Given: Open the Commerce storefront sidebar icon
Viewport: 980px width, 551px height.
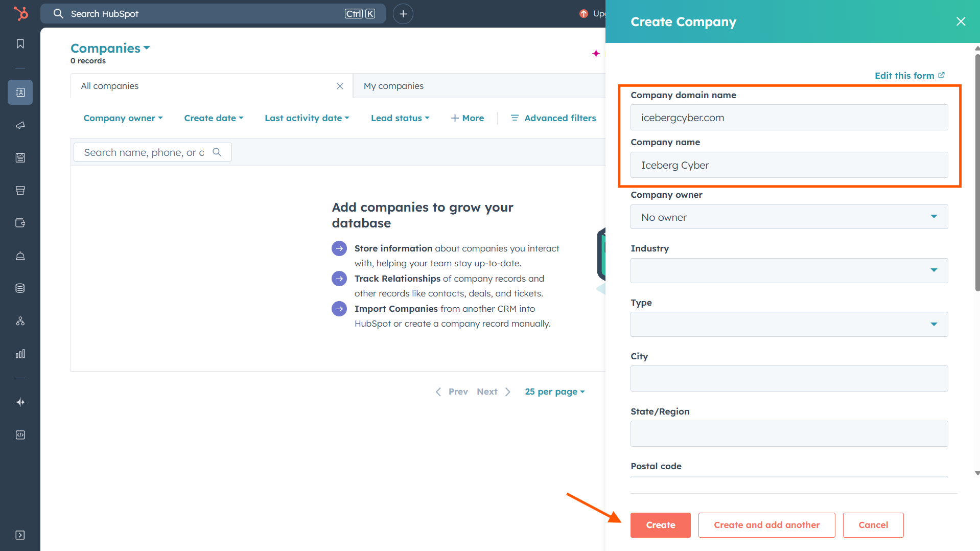Looking at the screenshot, I should click(20, 190).
